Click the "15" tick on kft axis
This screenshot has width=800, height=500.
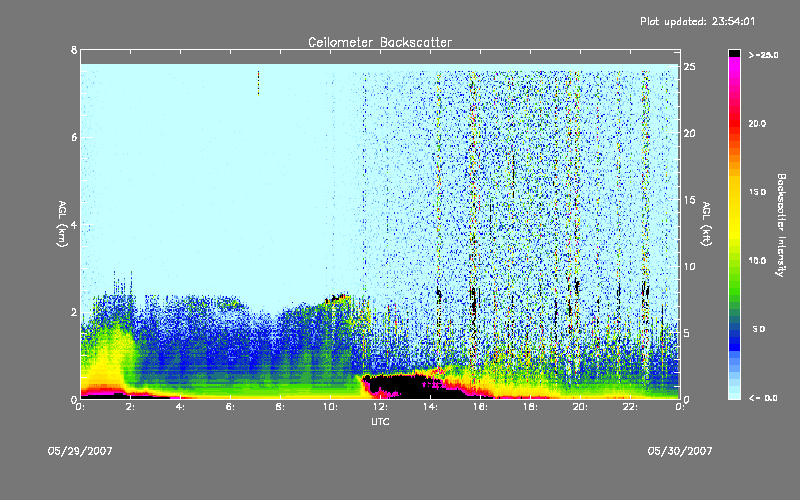tap(689, 200)
